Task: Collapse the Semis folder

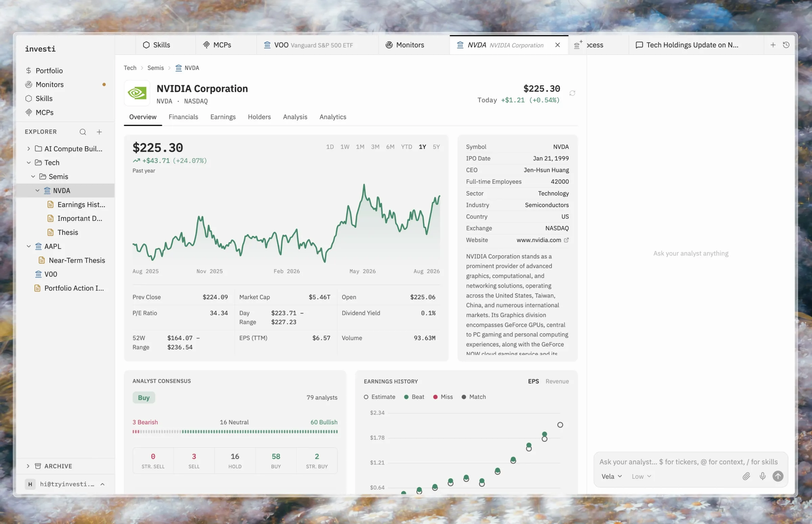Action: coord(33,176)
